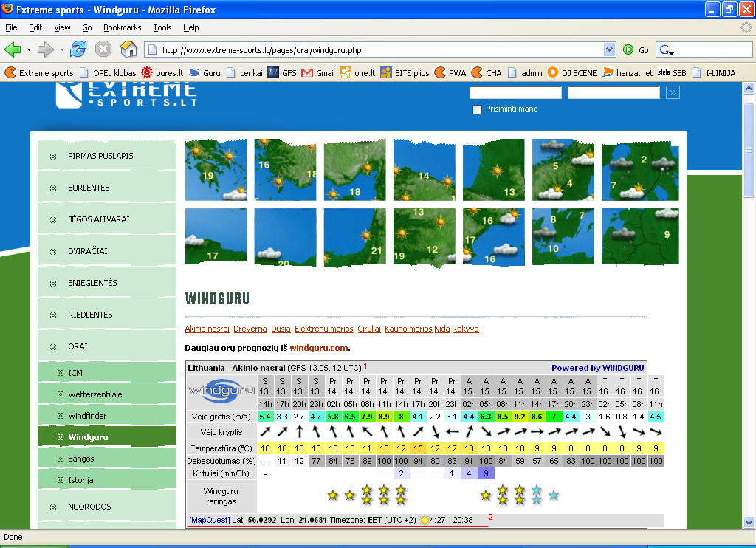Open the Windfinder submenu item
The image size is (756, 548).
[x=106, y=416]
